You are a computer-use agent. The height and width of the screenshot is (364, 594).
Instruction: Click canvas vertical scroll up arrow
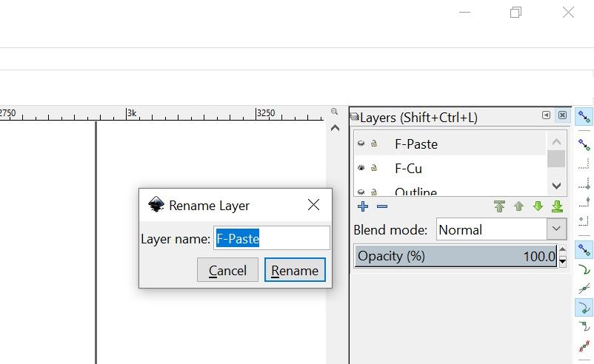335,128
